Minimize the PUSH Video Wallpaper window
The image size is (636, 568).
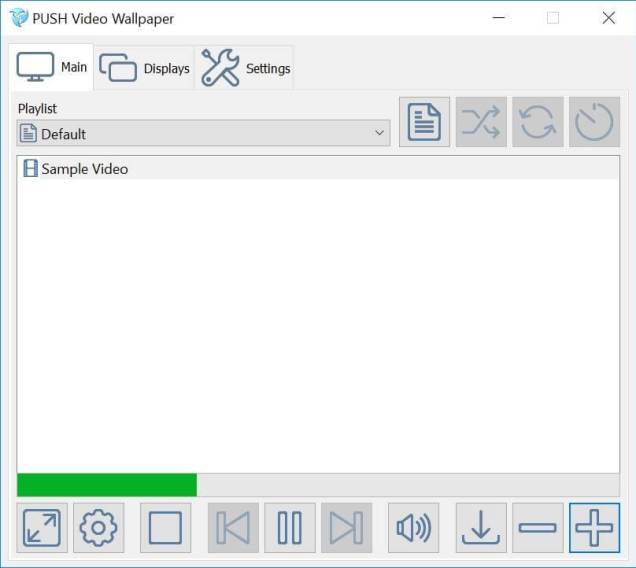[498, 18]
